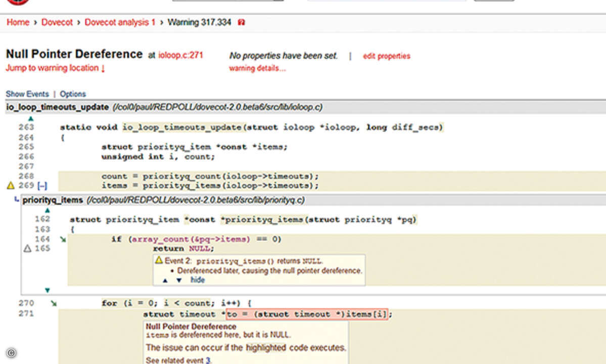The width and height of the screenshot is (606, 364).
Task: Click the Event 2 warning icon
Action: pyautogui.click(x=159, y=260)
